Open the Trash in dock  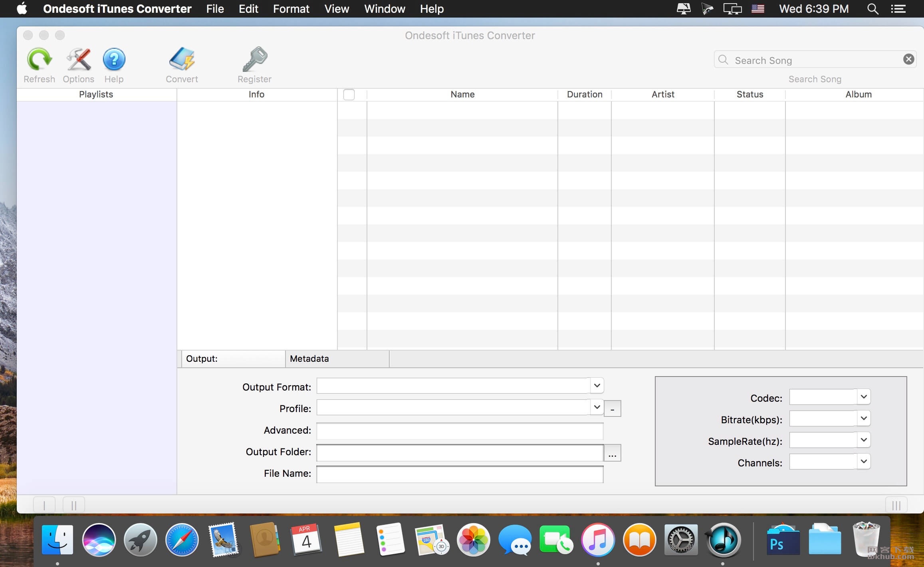(x=866, y=539)
